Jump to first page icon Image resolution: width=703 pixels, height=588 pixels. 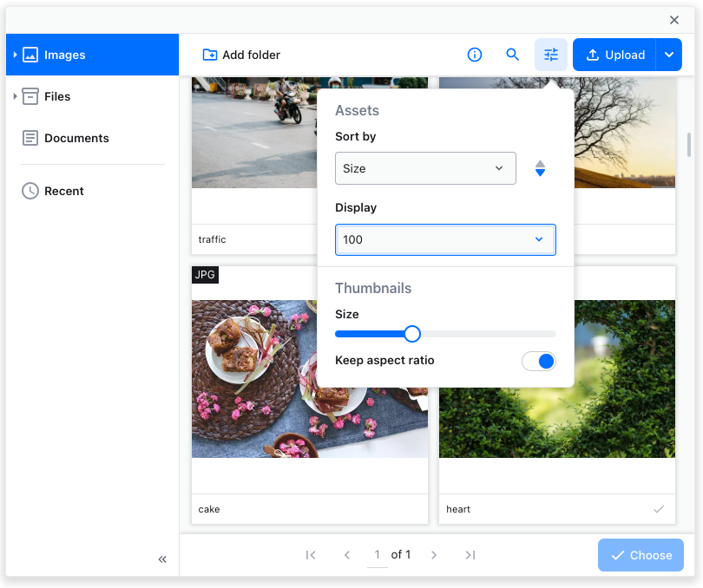coord(311,555)
